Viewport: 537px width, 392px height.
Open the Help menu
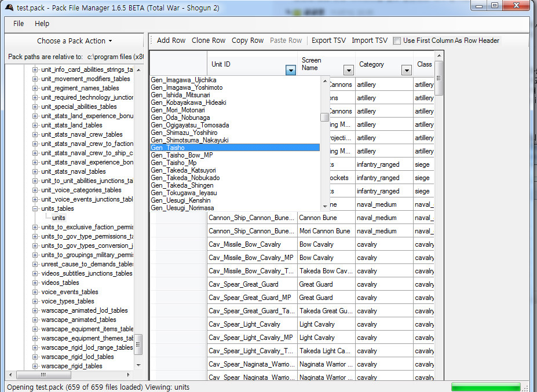pyautogui.click(x=42, y=24)
